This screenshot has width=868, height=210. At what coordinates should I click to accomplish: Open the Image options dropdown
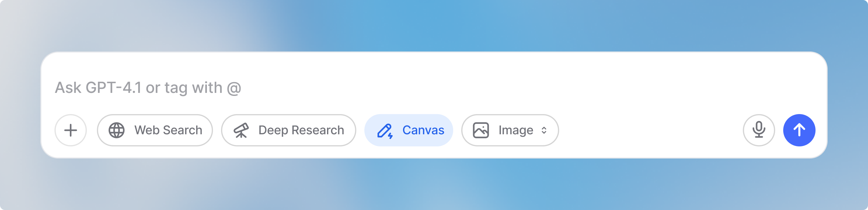click(510, 130)
